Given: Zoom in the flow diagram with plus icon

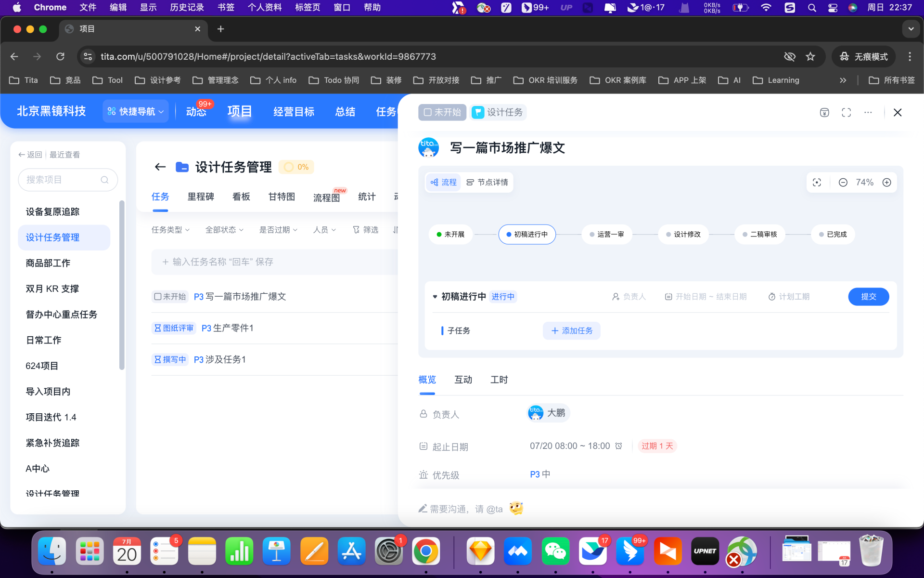Looking at the screenshot, I should 886,183.
